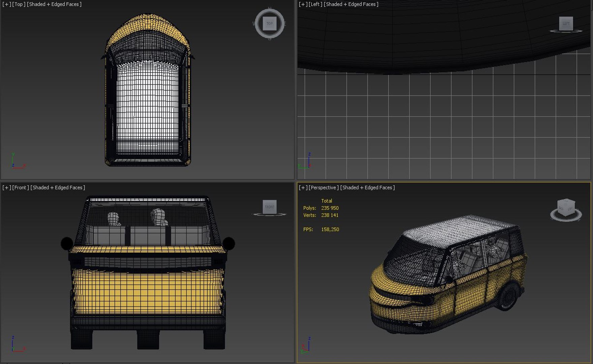This screenshot has width=593, height=364.
Task: Open the [Front] view label menu
Action: [x=21, y=187]
